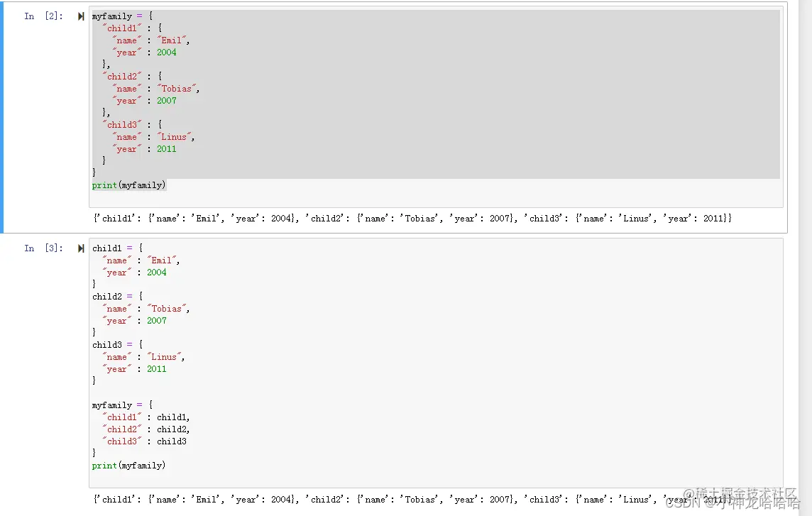The height and width of the screenshot is (516, 812).
Task: Click the 2011 year value in cell 2
Action: pos(167,149)
